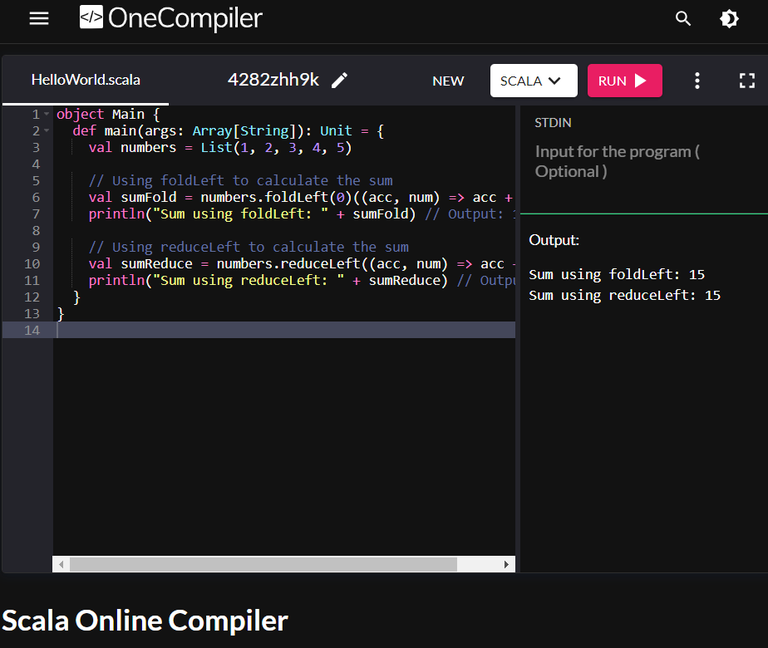The width and height of the screenshot is (768, 648).
Task: Click the 'Output:' label
Action: point(554,240)
